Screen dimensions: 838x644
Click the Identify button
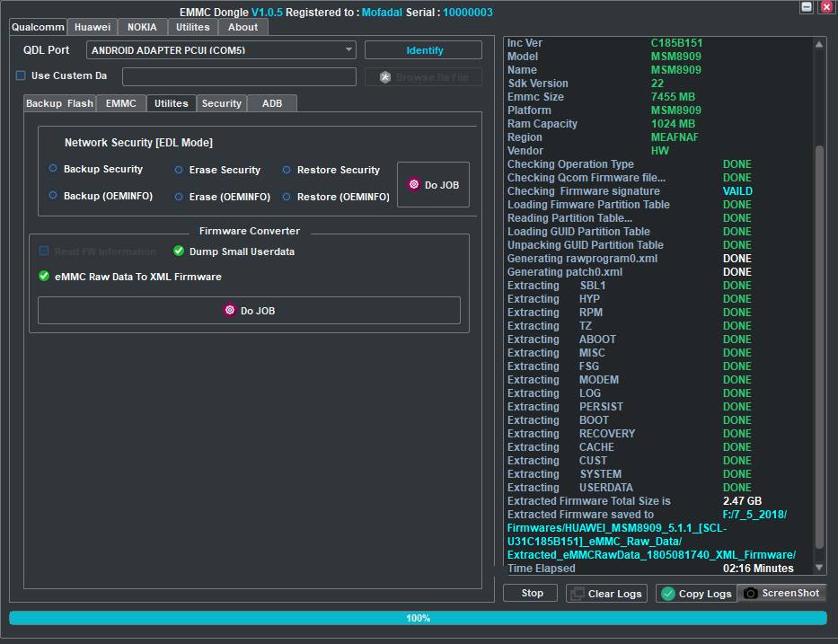(423, 50)
